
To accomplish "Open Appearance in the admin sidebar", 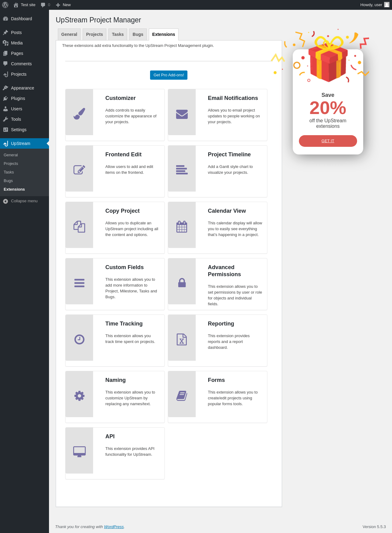I will click(x=24, y=88).
